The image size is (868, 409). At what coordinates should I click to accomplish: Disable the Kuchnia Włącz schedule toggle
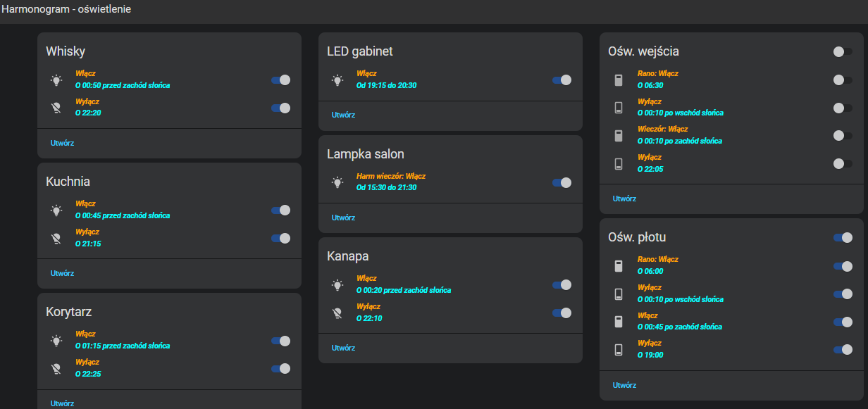point(280,210)
